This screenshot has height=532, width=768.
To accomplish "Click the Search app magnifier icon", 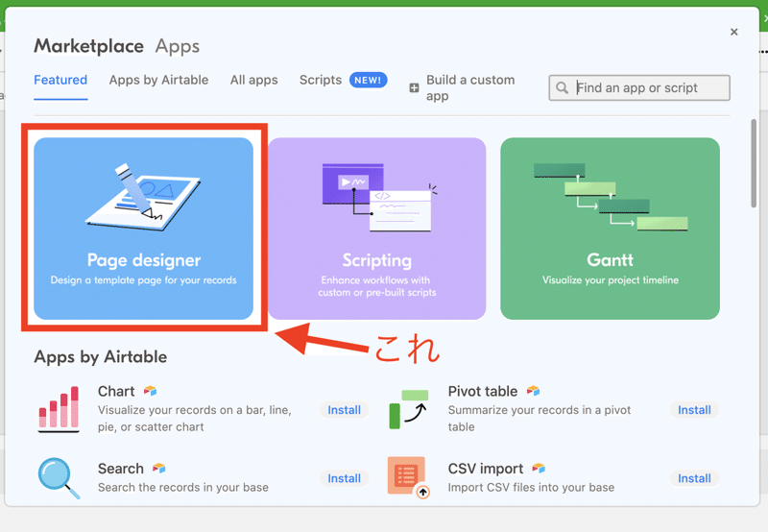I will pos(59,477).
